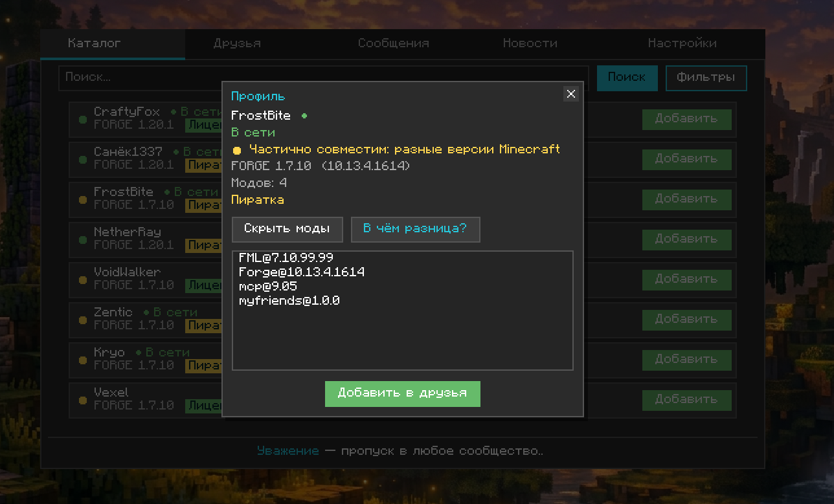
Task: Click the mcp@9.05 mod entry
Action: point(268,287)
